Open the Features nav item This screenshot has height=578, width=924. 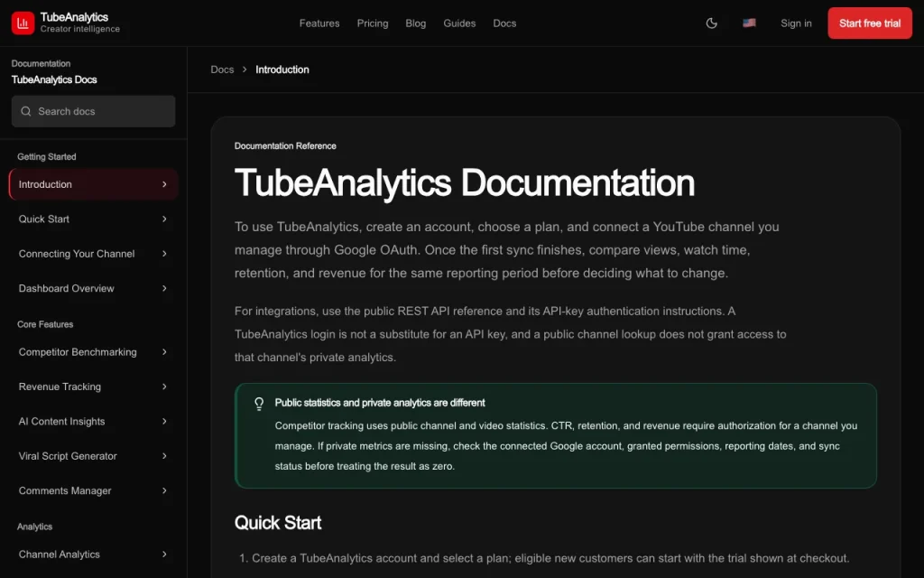pos(319,23)
